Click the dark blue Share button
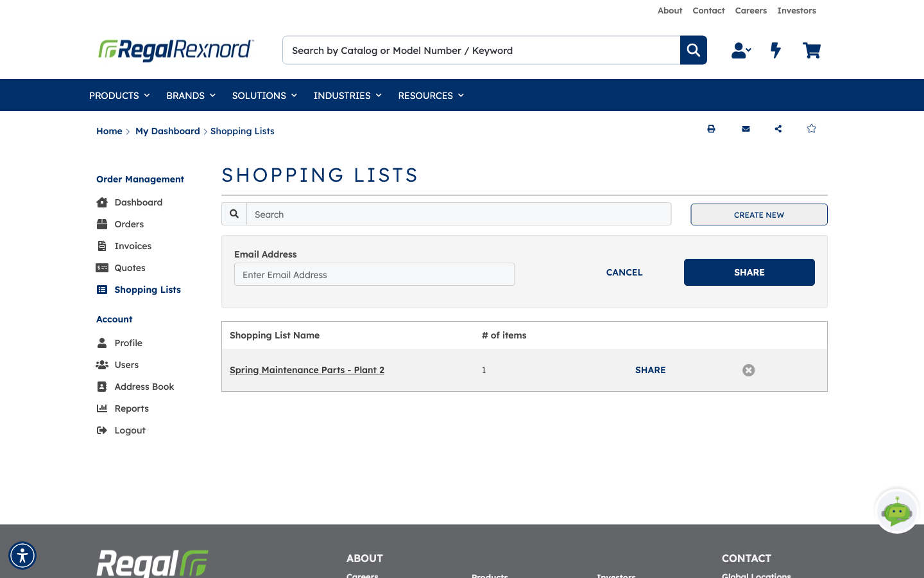Viewport: 924px width, 578px height. point(749,272)
